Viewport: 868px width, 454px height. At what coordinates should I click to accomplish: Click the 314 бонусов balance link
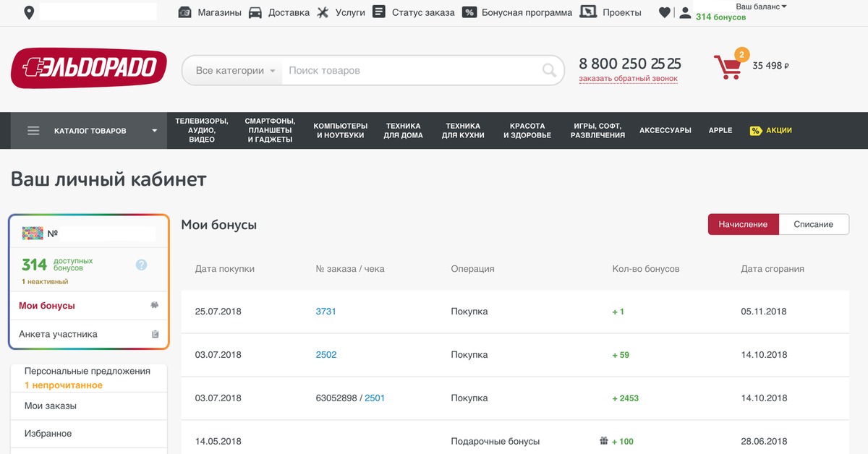[x=720, y=17]
